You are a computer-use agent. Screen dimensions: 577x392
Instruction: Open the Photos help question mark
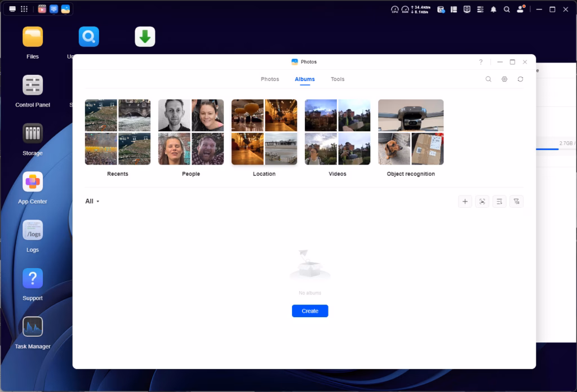(481, 62)
